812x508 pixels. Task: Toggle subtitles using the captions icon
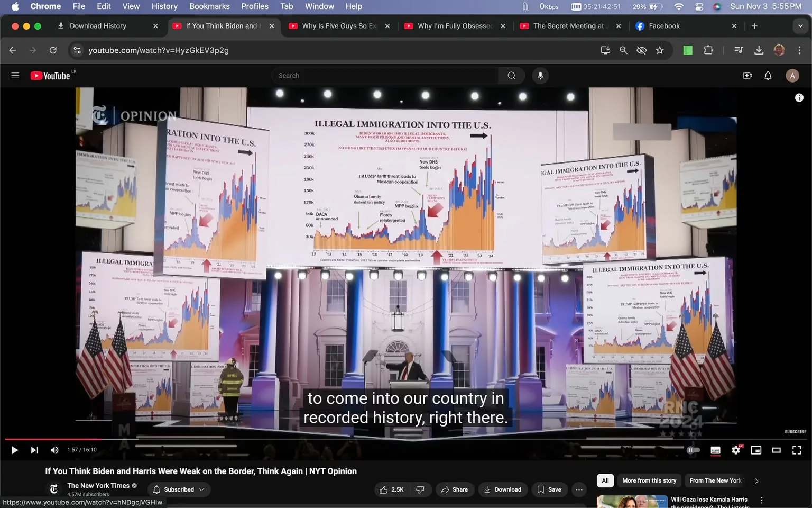[x=715, y=450]
